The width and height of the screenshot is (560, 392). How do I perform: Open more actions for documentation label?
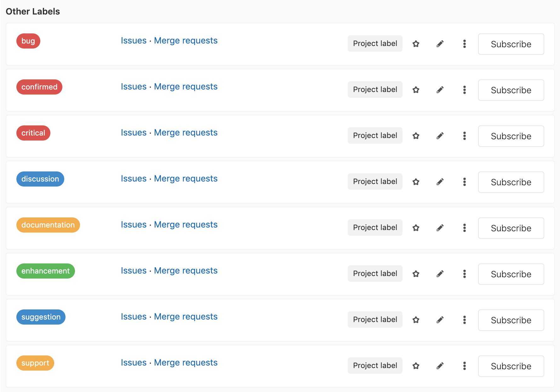[464, 228]
